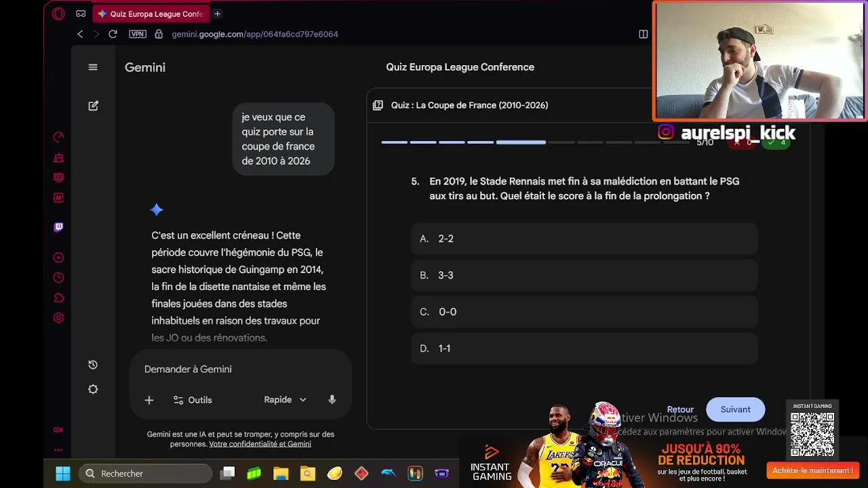This screenshot has width=868, height=488.
Task: Open the Opera GX main menu logo
Action: coord(58,14)
